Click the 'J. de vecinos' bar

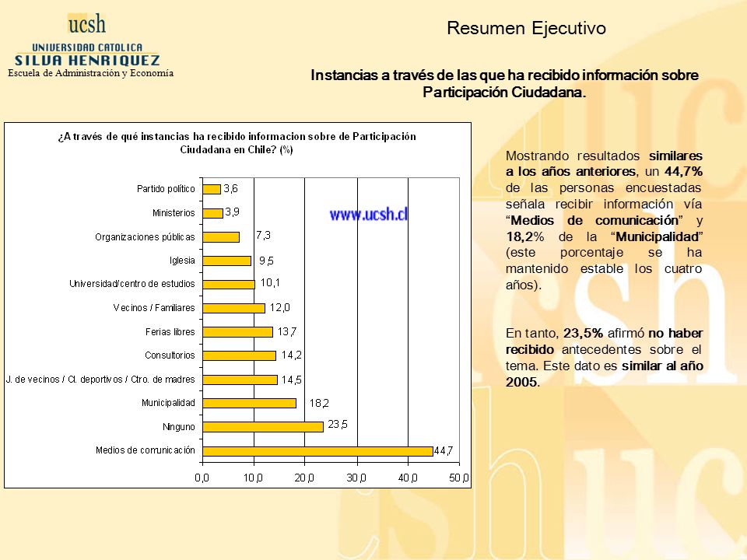coord(240,380)
